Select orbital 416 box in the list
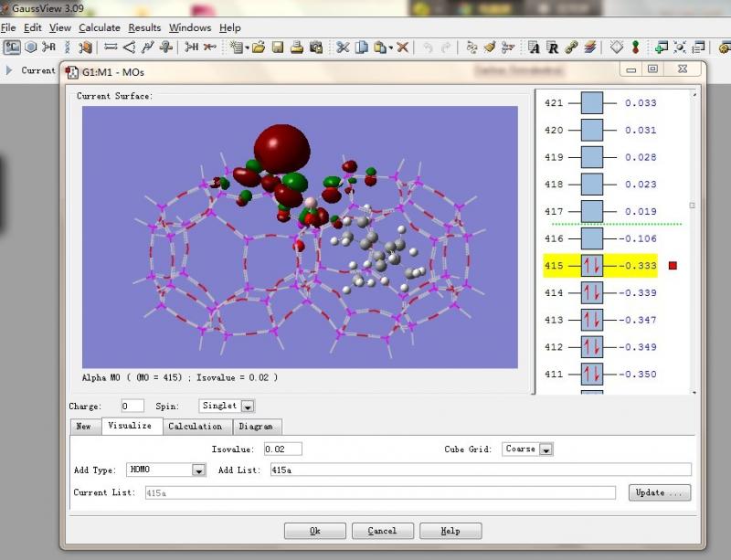 (x=591, y=238)
